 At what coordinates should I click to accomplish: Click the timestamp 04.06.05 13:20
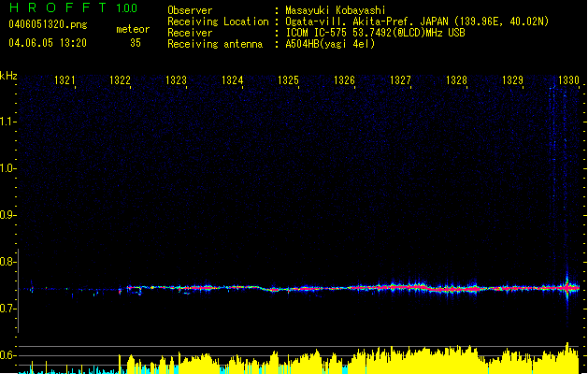(x=48, y=43)
